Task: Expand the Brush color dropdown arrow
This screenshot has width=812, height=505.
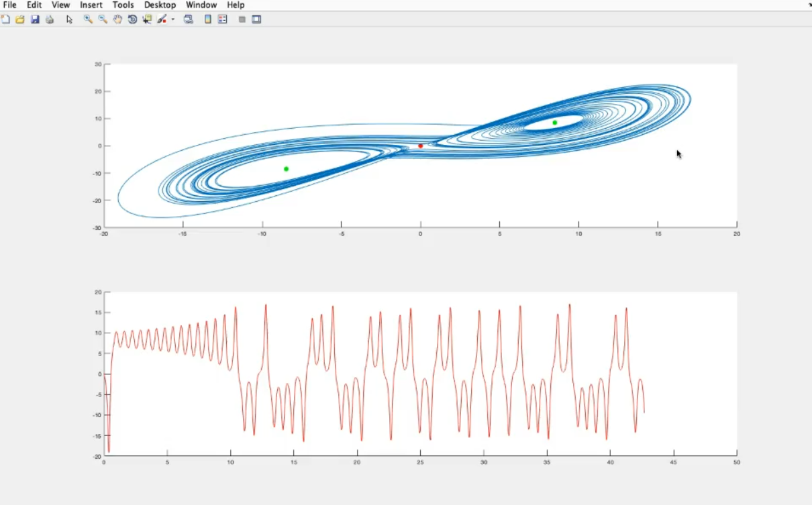Action: tap(172, 19)
